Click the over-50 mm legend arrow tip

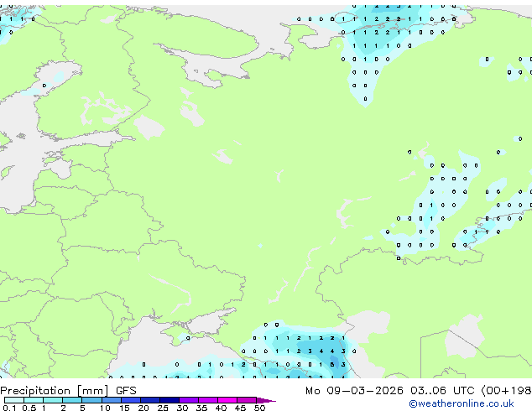(x=266, y=400)
